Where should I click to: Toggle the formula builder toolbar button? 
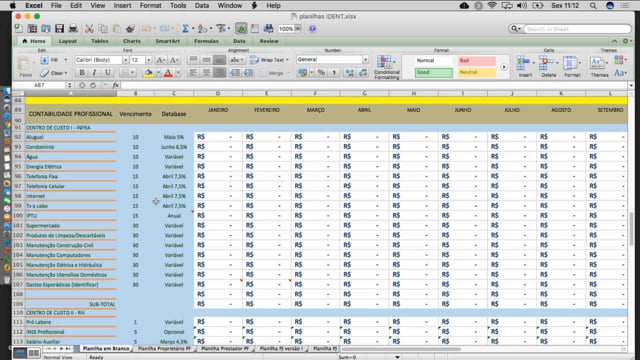pyautogui.click(x=241, y=29)
